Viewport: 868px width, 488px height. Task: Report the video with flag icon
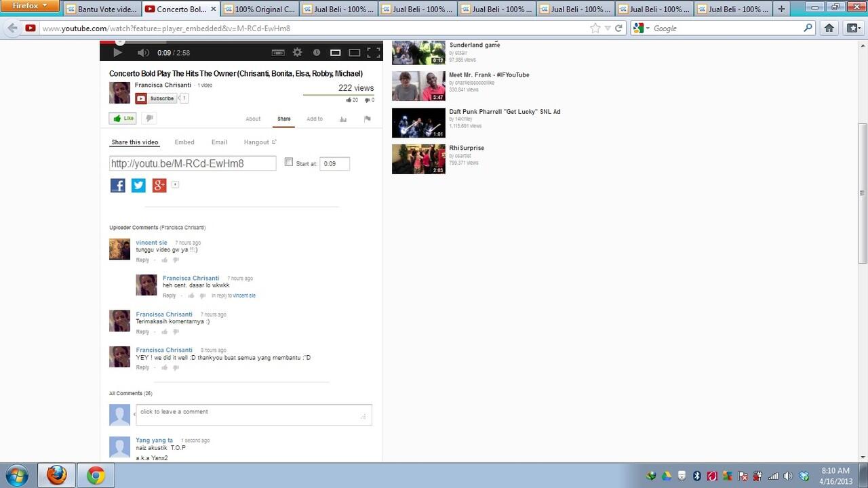[x=368, y=119]
